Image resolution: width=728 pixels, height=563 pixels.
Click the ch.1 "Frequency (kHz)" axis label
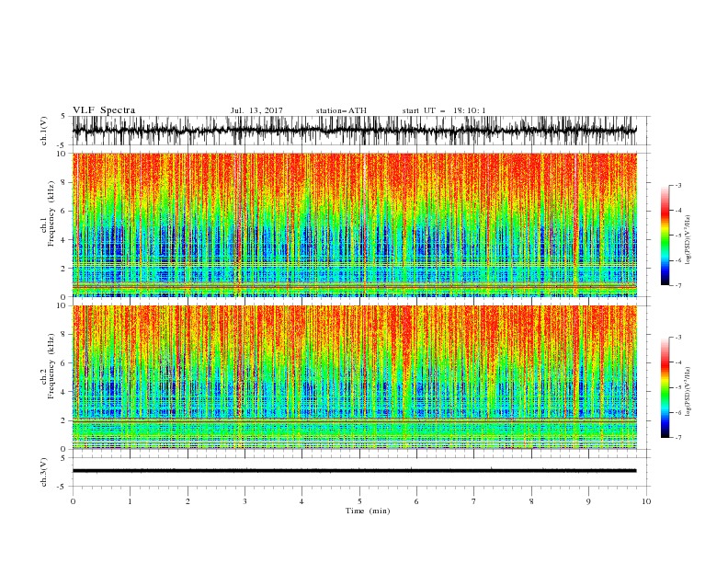click(x=51, y=214)
